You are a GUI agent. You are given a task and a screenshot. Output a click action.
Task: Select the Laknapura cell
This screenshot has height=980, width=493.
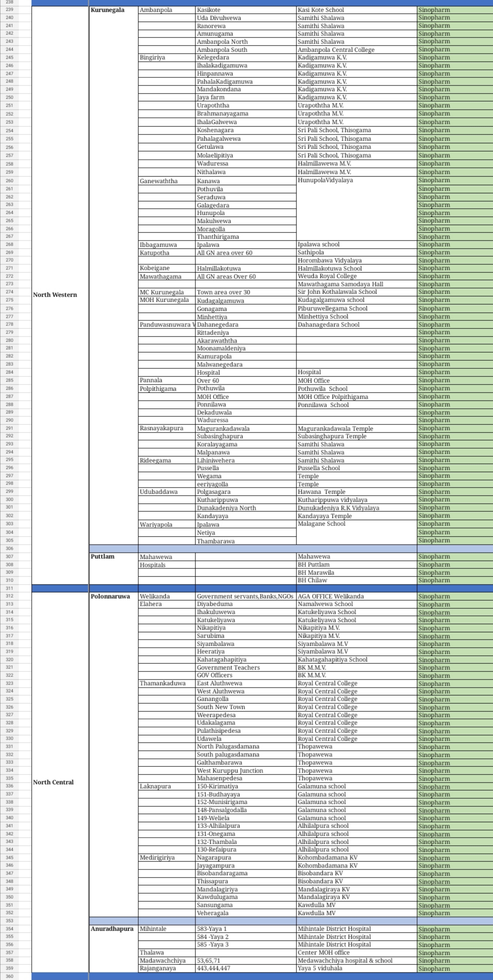pos(167,786)
